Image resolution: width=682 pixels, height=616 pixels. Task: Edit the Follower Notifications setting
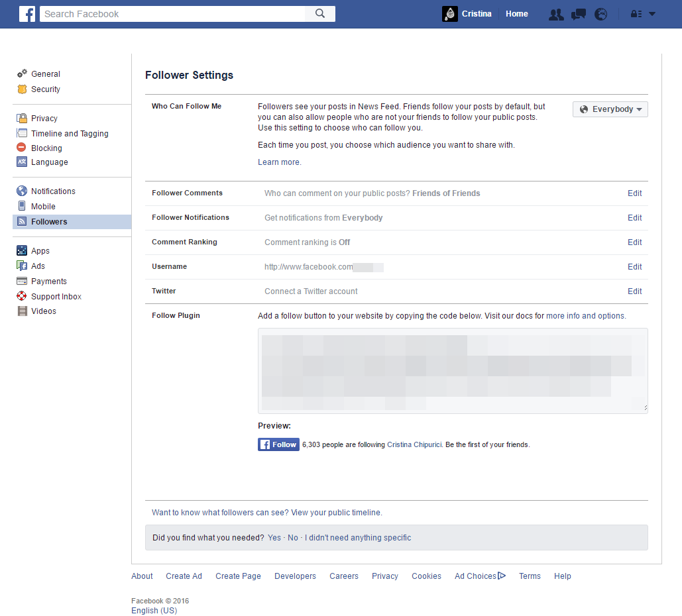coord(634,218)
